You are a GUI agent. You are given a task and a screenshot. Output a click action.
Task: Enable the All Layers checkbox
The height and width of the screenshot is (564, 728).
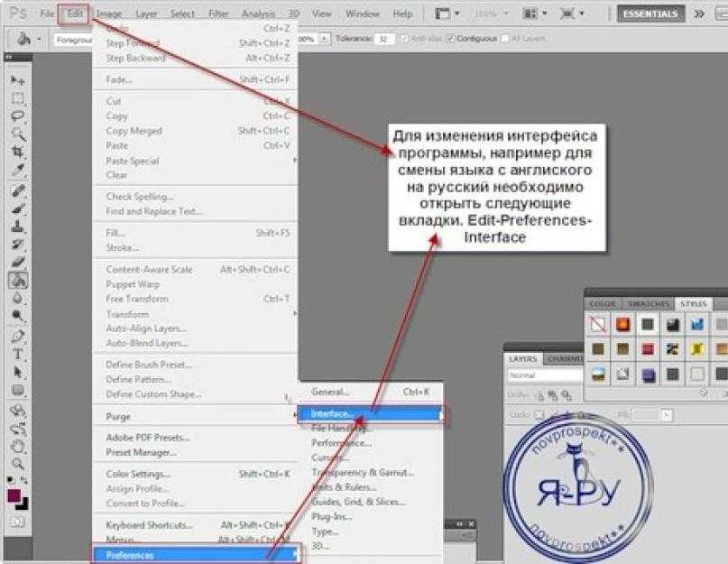point(504,39)
